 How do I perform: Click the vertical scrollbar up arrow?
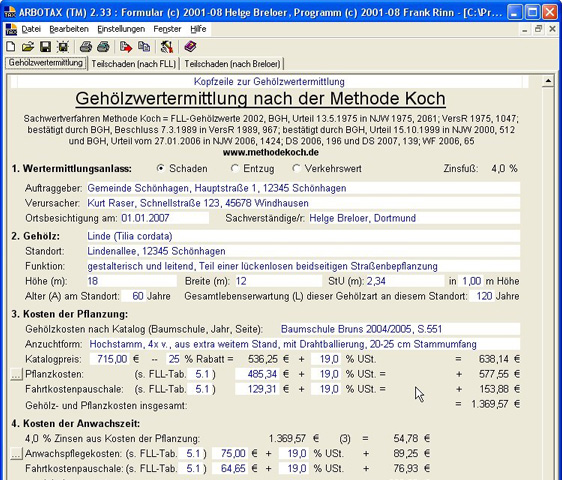pos(548,81)
